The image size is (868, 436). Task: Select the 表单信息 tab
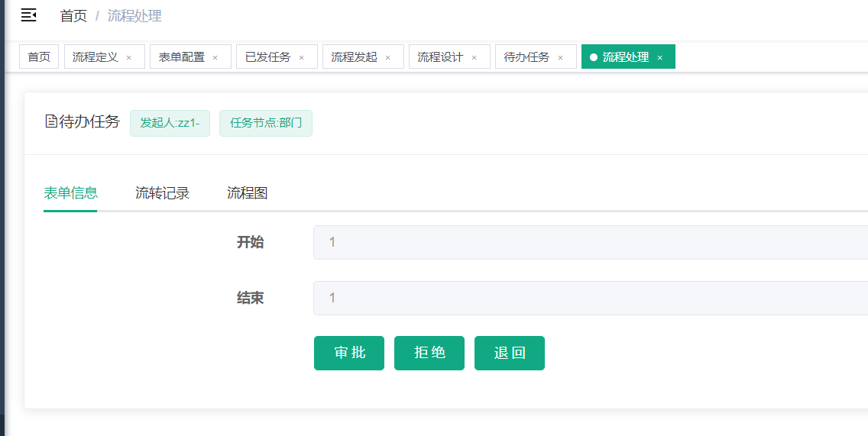(71, 193)
